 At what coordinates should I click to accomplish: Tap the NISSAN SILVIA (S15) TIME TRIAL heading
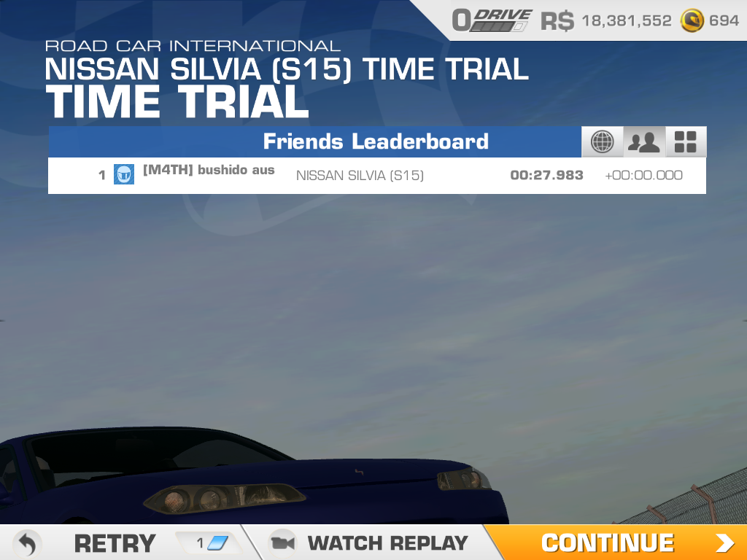click(287, 69)
